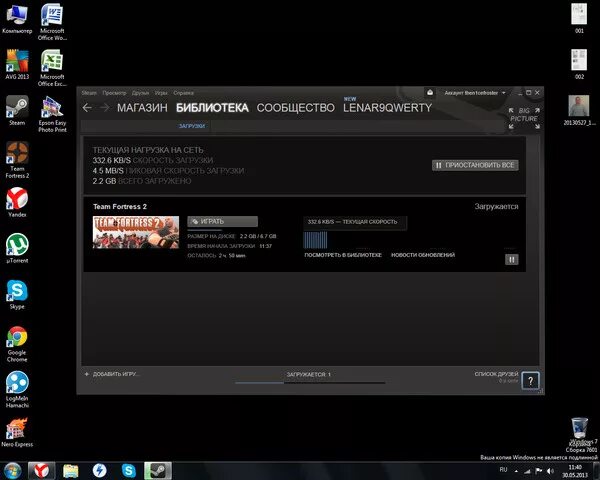Click the download speed graph bars

click(x=315, y=240)
